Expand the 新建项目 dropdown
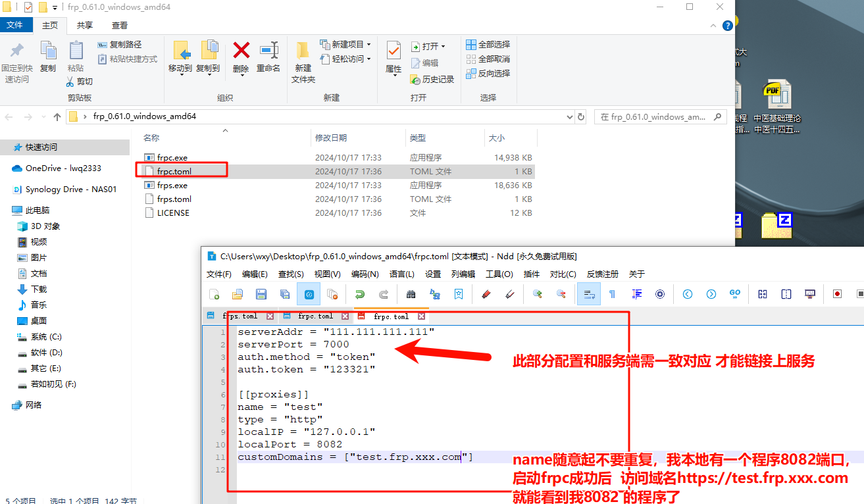Image resolution: width=864 pixels, height=504 pixels. (x=368, y=45)
